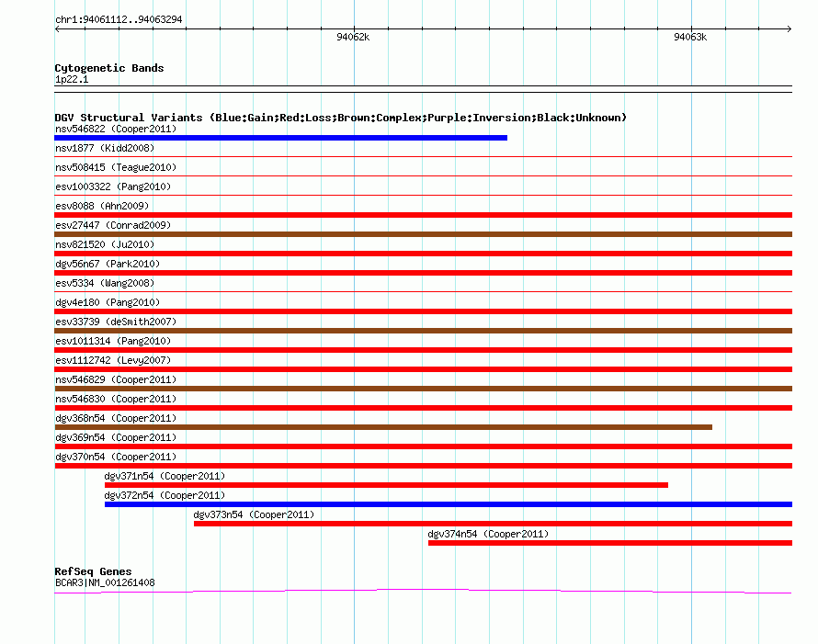This screenshot has width=818, height=644.
Task: Click dgv368n54 (Cooper2011) label
Action: pos(116,418)
